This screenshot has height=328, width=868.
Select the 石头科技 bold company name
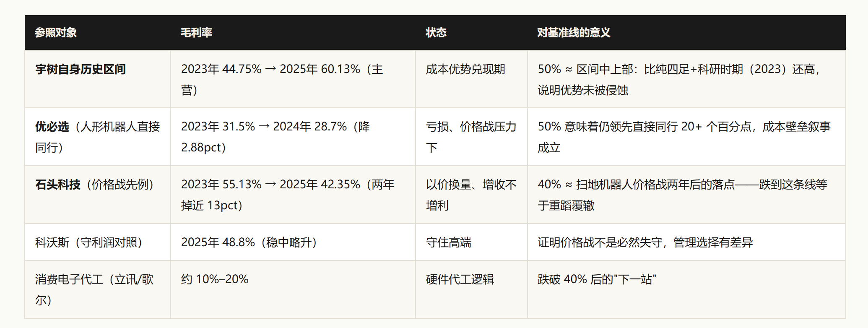point(58,185)
